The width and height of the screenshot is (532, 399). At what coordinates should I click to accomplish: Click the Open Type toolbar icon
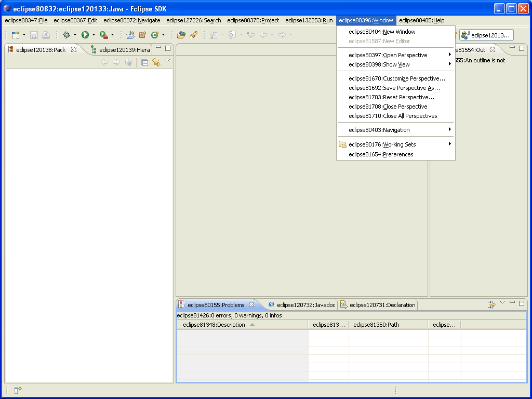point(181,35)
